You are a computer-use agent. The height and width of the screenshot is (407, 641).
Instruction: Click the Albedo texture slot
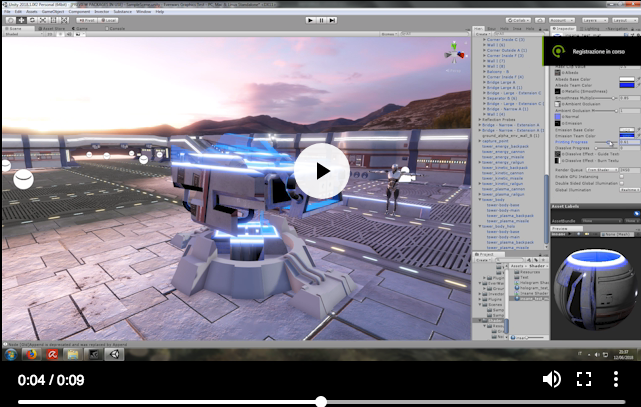557,73
